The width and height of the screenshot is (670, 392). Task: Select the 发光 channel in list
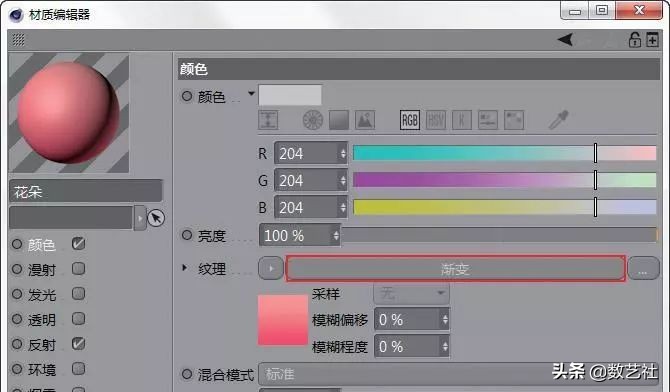click(41, 295)
